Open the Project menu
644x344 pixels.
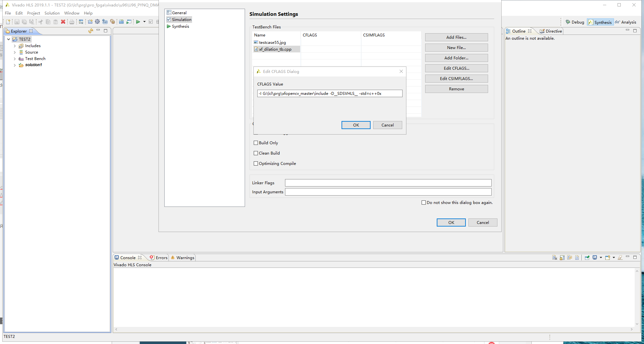pyautogui.click(x=34, y=13)
